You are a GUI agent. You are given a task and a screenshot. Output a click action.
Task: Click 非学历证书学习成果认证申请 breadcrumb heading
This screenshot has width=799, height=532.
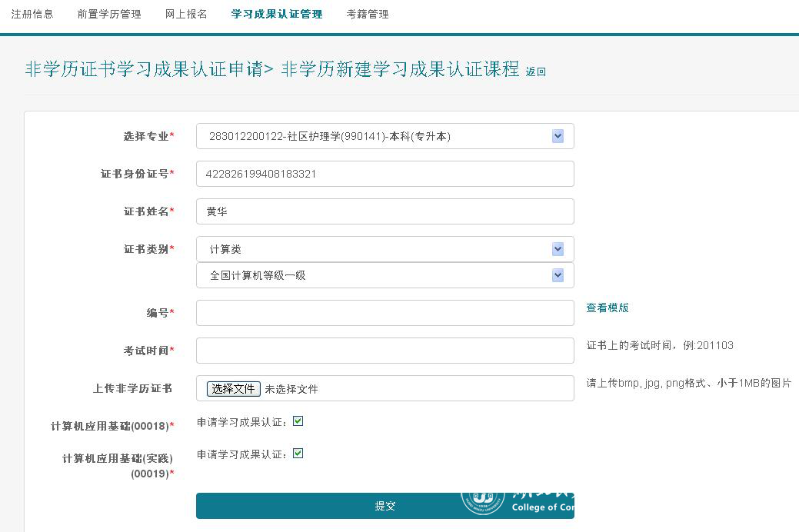pyautogui.click(x=144, y=69)
